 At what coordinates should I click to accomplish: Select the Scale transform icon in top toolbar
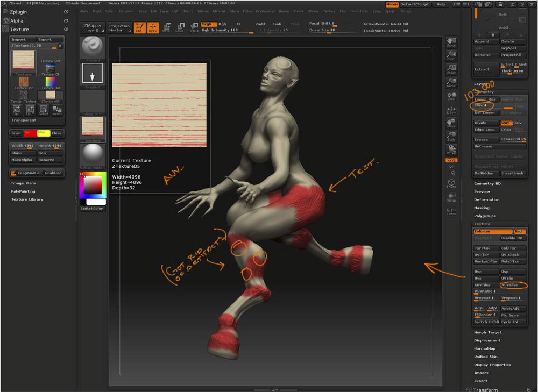[180, 27]
